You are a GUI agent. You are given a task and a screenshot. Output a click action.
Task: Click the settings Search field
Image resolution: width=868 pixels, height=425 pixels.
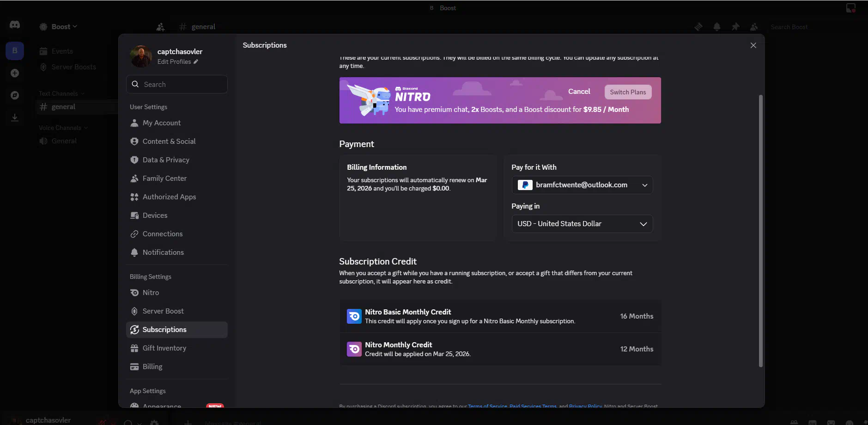click(x=176, y=84)
